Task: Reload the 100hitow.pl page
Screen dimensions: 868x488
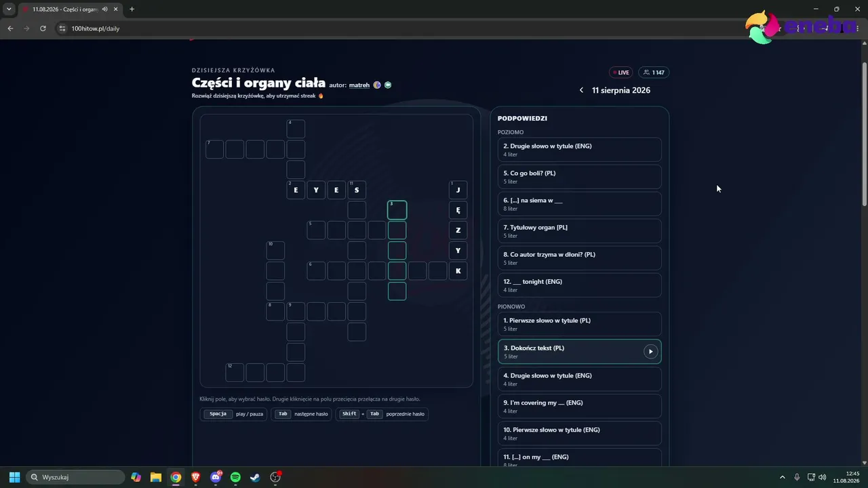Action: point(43,28)
